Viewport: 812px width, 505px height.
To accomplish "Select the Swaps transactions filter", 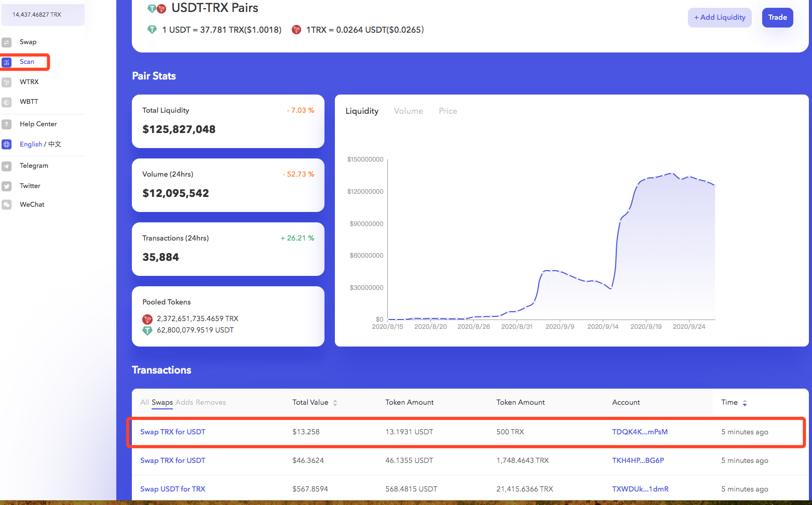I will point(162,403).
